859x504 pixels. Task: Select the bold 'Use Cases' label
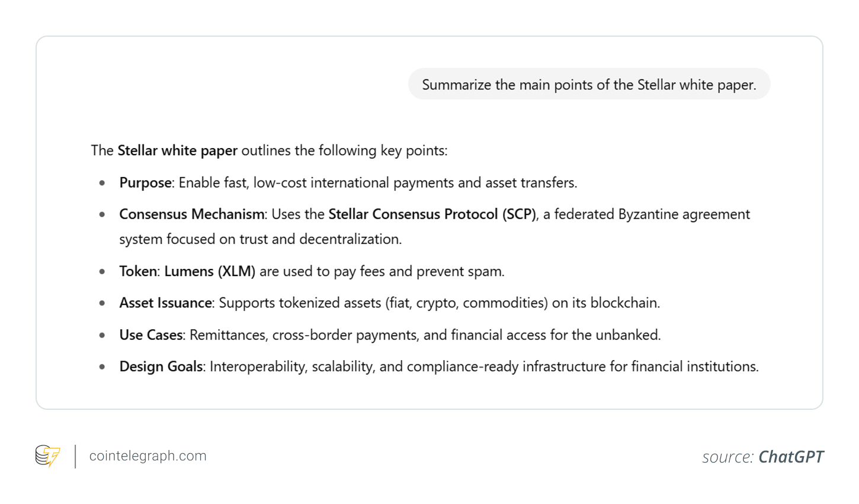coord(150,335)
